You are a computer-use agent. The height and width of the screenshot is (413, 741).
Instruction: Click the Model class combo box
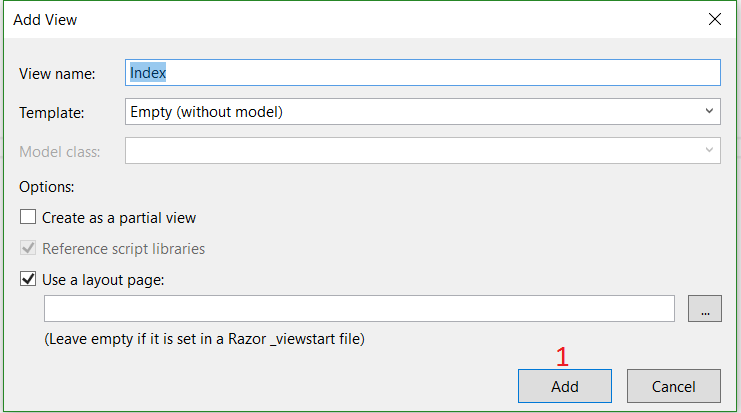(410, 151)
